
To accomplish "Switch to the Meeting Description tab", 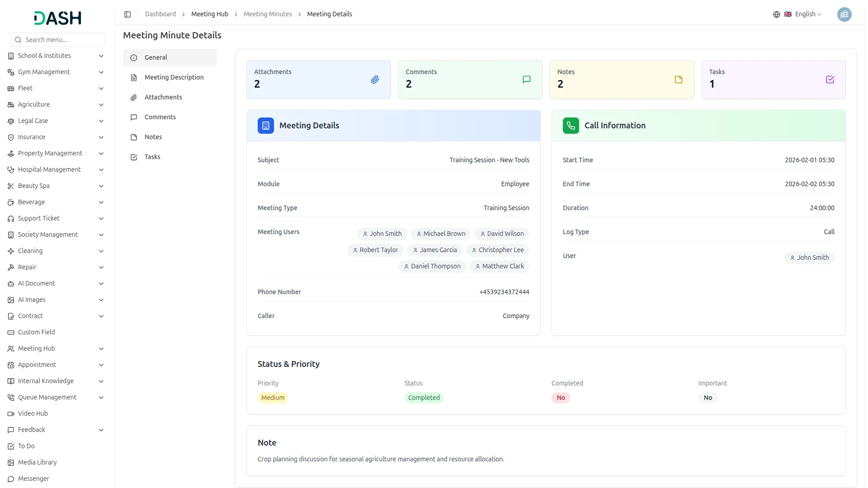I will (x=174, y=77).
